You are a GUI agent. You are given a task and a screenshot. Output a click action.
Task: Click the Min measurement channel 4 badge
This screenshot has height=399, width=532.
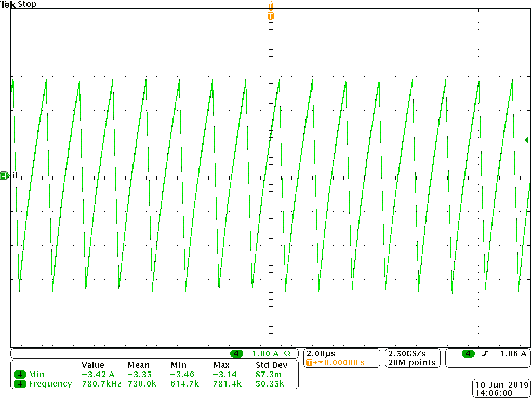click(x=20, y=375)
